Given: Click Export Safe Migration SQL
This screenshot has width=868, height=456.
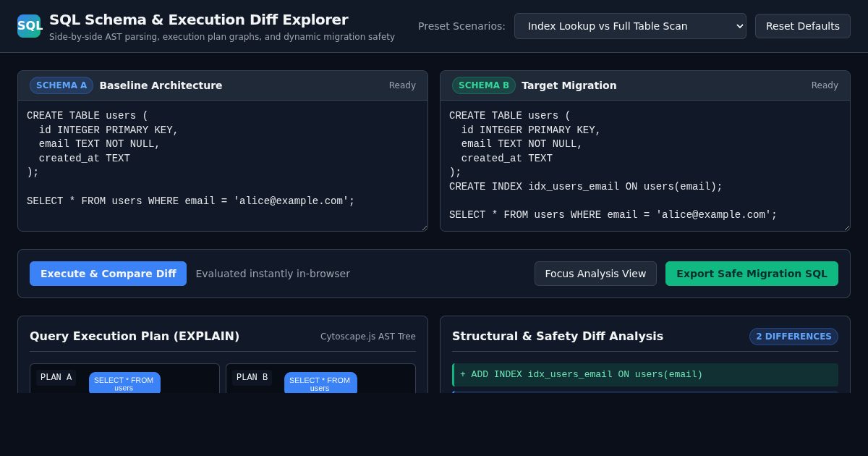Looking at the screenshot, I should click(x=752, y=274).
